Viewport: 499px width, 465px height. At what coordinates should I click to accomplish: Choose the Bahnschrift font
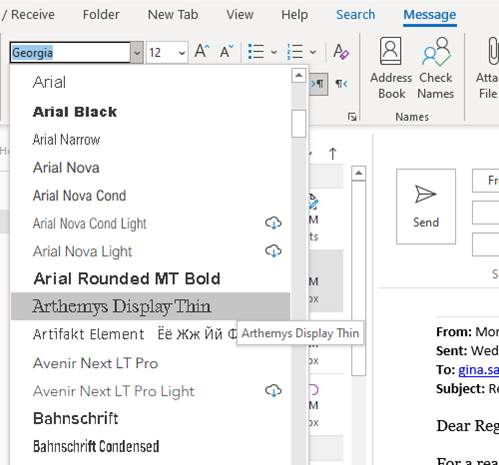pyautogui.click(x=150, y=419)
